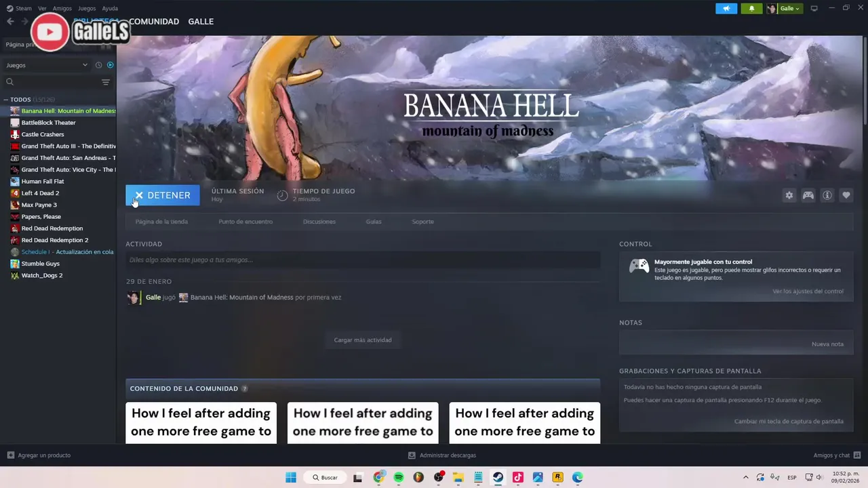Open game settings gear icon
The image size is (868, 488).
[x=789, y=195]
